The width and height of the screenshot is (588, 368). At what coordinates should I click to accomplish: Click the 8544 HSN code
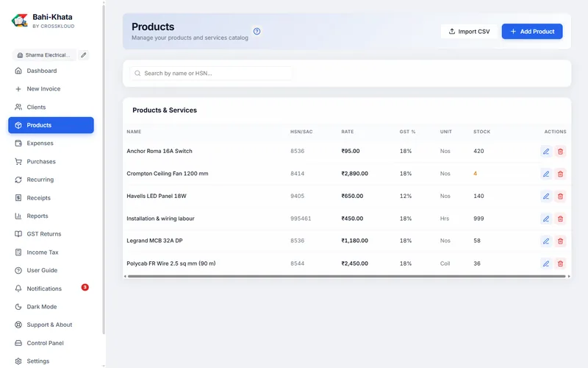(x=298, y=263)
